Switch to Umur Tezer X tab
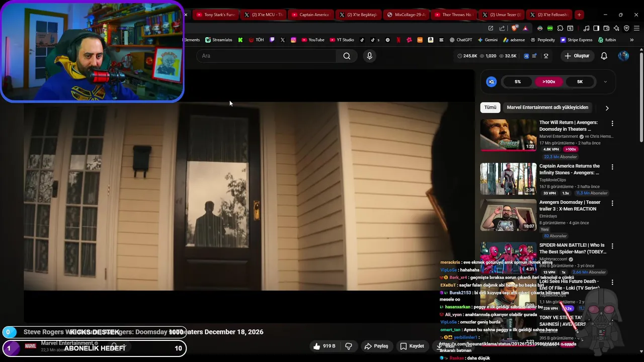This screenshot has width=644, height=362. pos(501,15)
